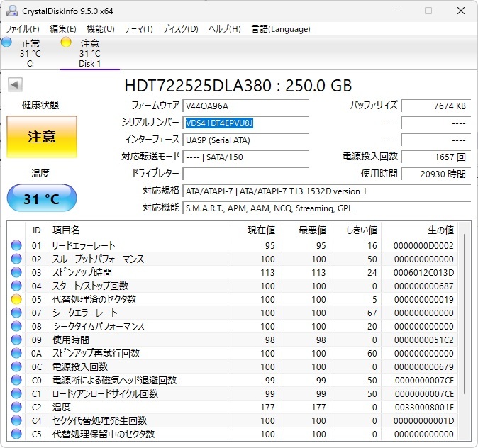The width and height of the screenshot is (478, 448).
Task: Select the Disk 1 drive tab
Action: click(90, 52)
